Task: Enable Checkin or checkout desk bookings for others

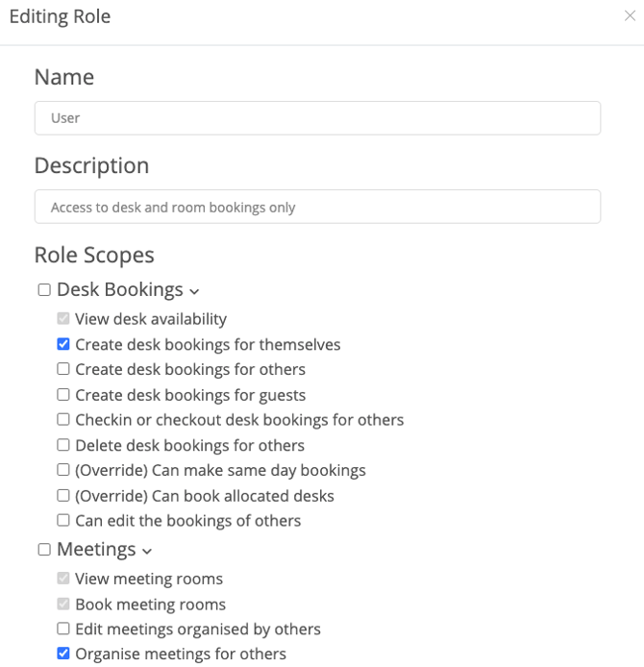Action: coord(63,420)
